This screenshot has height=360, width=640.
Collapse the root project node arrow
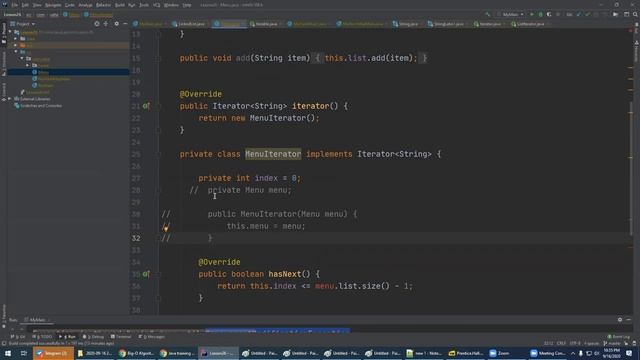pos(10,32)
